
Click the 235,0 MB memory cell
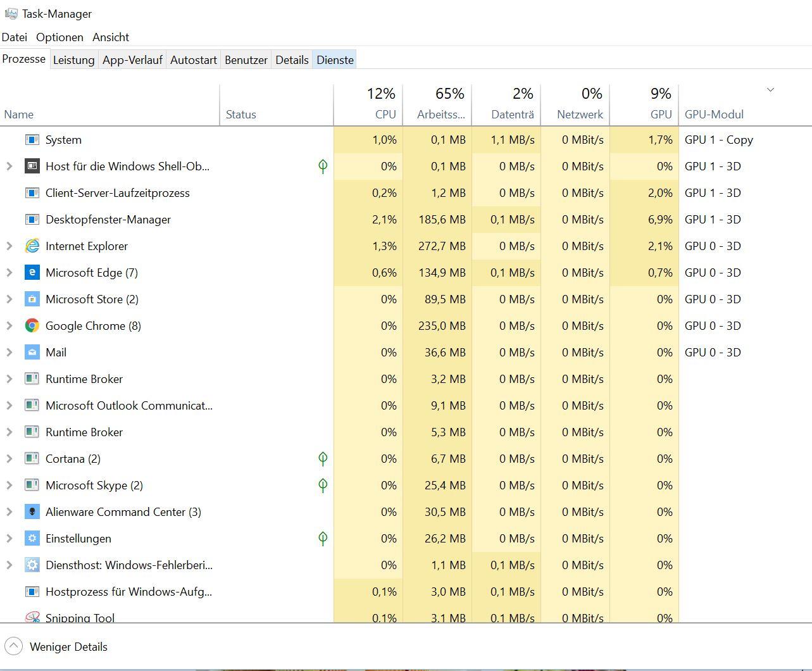coord(437,326)
